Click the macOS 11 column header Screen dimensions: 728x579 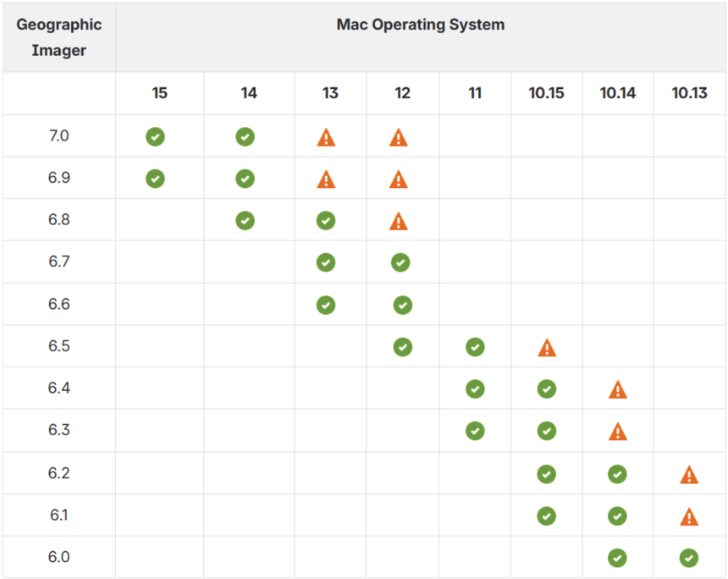(x=475, y=93)
